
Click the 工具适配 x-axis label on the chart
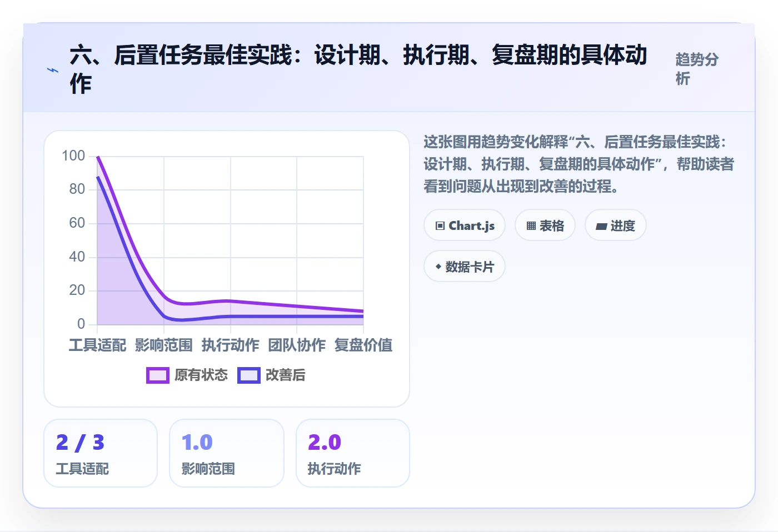[98, 345]
